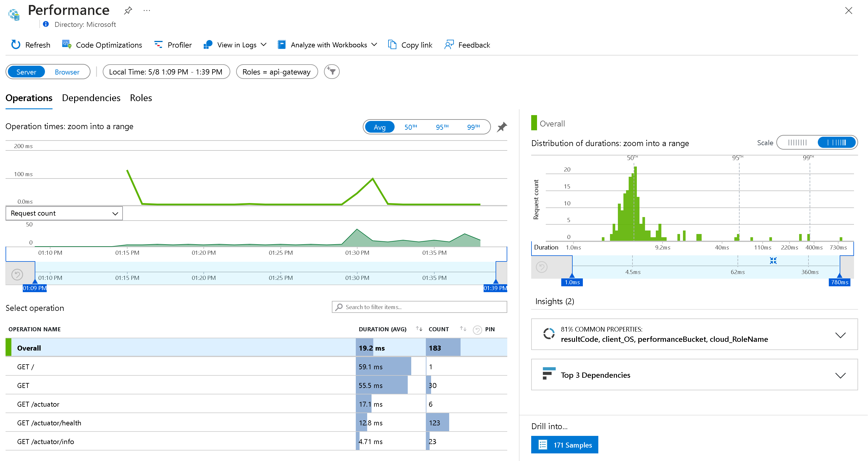Viewport: 868px width, 461px height.
Task: Add a new filter with funnel icon
Action: (332, 72)
